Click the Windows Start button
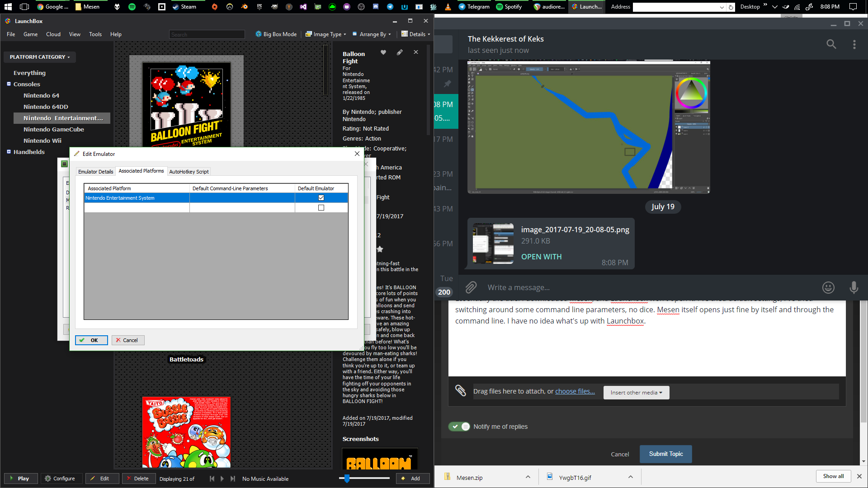The width and height of the screenshot is (868, 488). [x=8, y=7]
